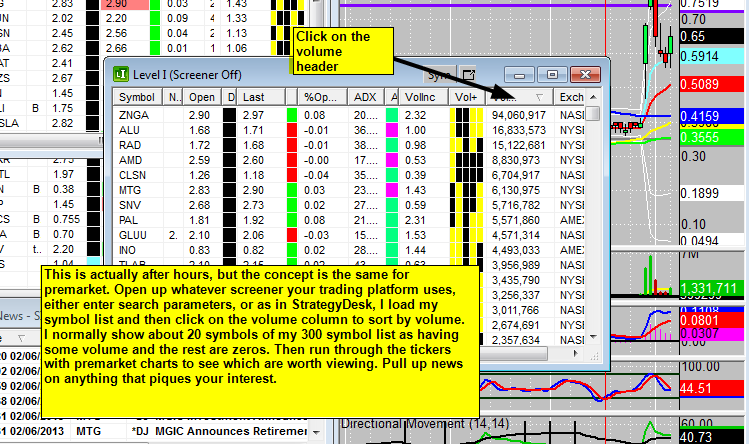Screen dimensions: 749x444
Task: Click the Level I vertical scrollbar thumb
Action: 593,114
